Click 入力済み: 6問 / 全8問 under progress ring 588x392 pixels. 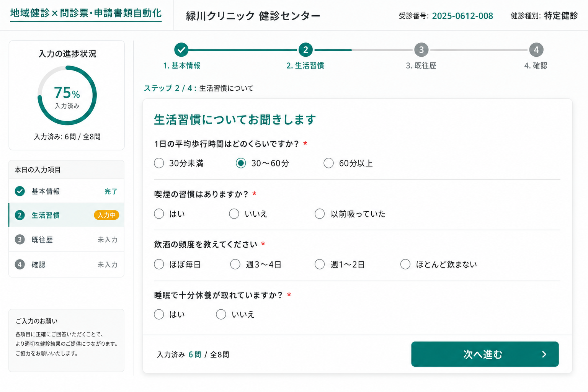click(67, 137)
